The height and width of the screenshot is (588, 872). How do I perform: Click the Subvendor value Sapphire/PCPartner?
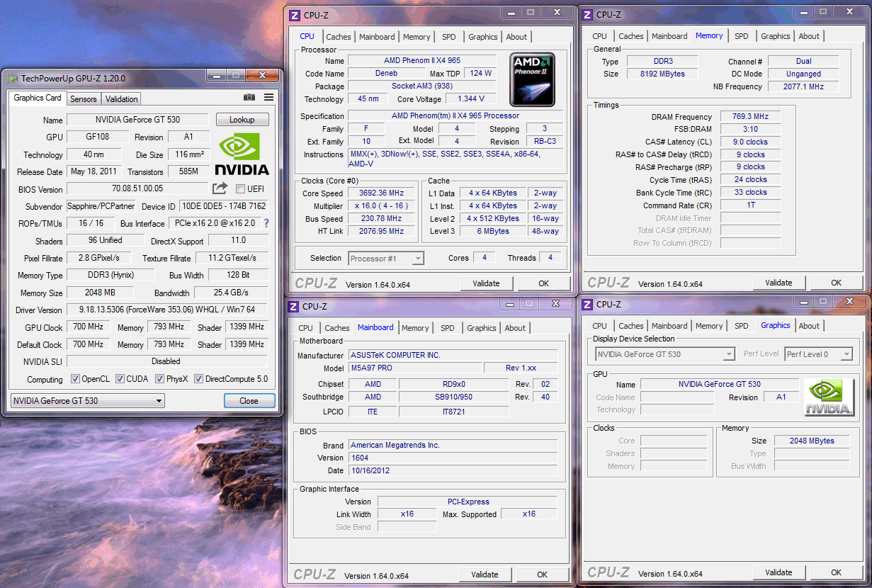[102, 206]
